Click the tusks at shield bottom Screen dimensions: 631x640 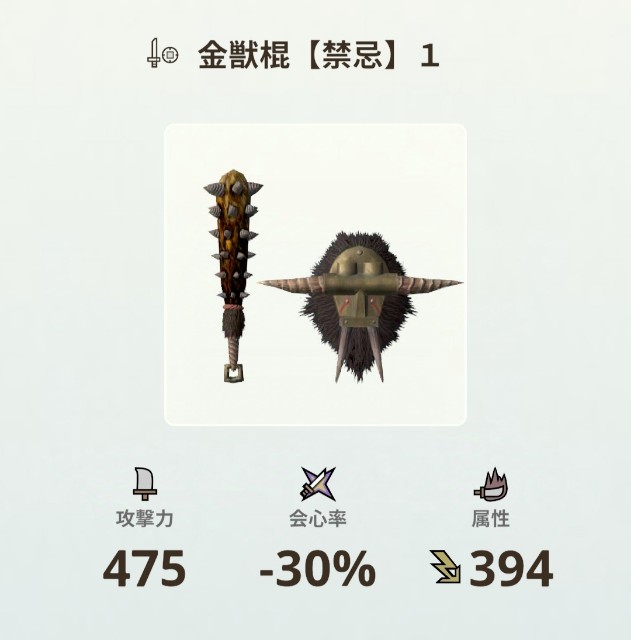(x=360, y=353)
